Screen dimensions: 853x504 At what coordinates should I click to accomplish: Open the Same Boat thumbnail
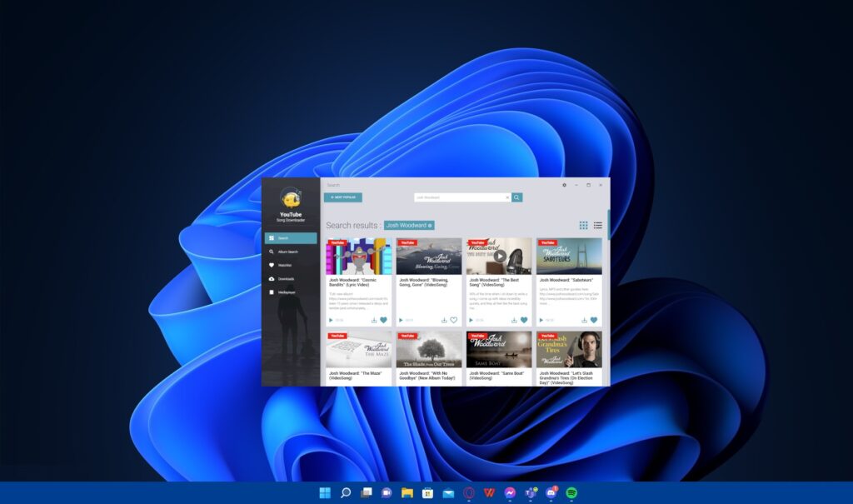click(x=499, y=349)
